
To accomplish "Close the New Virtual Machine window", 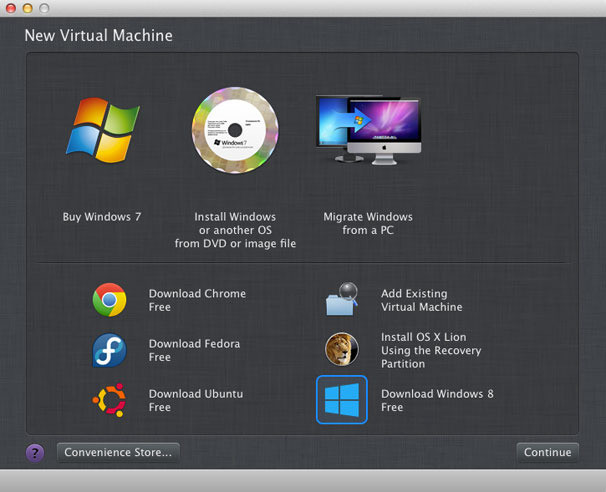I will pyautogui.click(x=12, y=8).
